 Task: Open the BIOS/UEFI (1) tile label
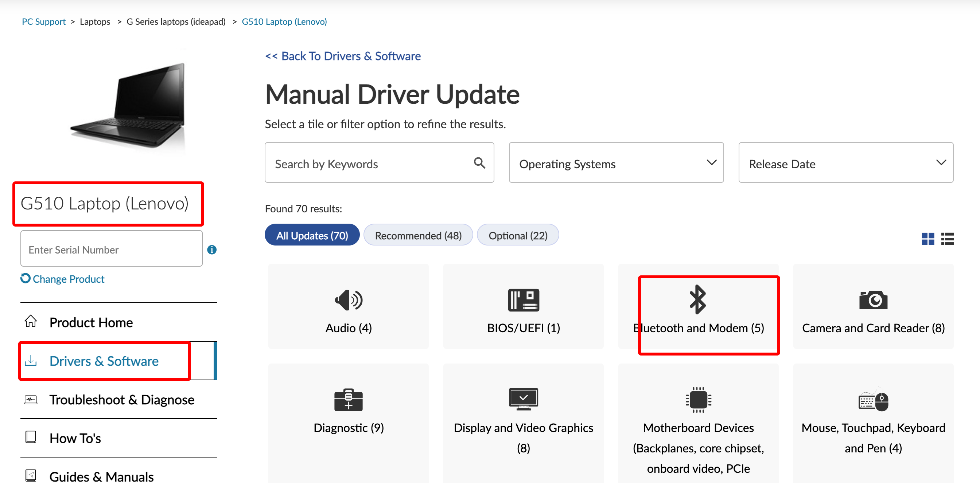[x=524, y=328]
